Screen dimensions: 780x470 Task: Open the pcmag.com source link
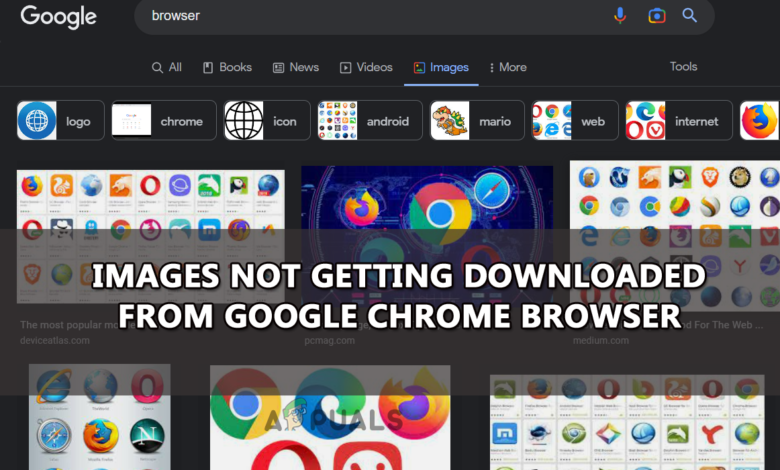[329, 341]
